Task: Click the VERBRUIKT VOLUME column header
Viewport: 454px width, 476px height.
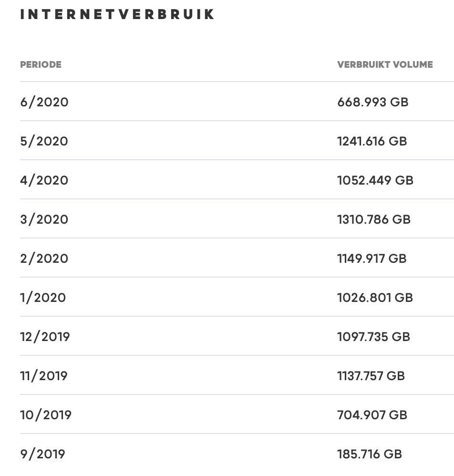Action: click(385, 64)
